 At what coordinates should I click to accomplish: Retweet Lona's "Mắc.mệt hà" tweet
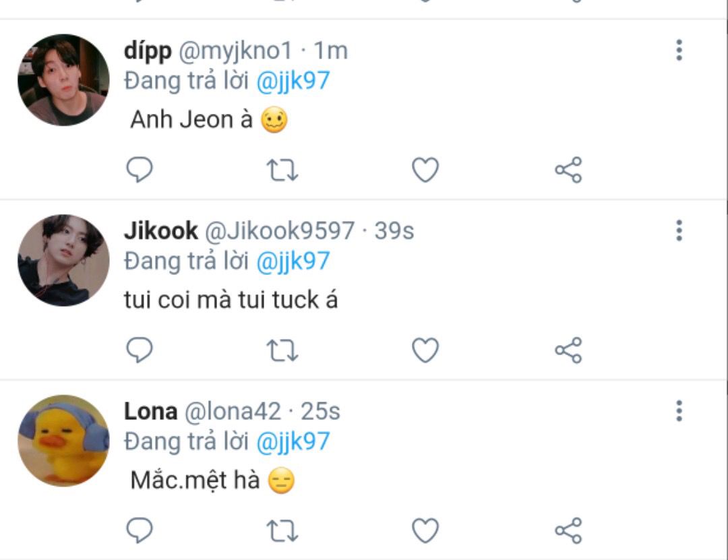pos(282,530)
